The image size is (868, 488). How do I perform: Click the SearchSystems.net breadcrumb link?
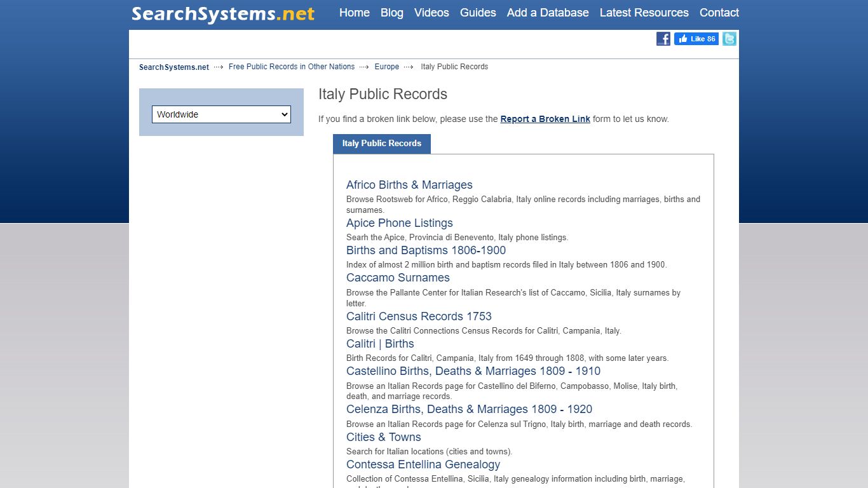174,67
